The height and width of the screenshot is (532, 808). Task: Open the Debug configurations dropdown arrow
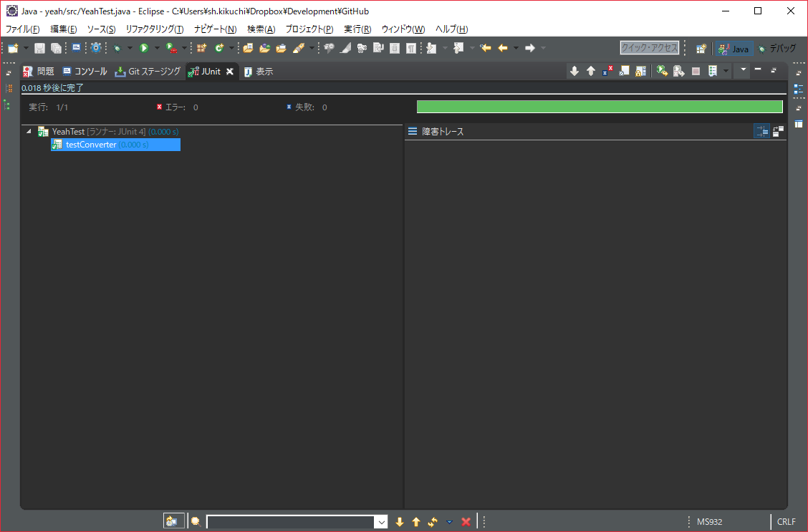130,48
